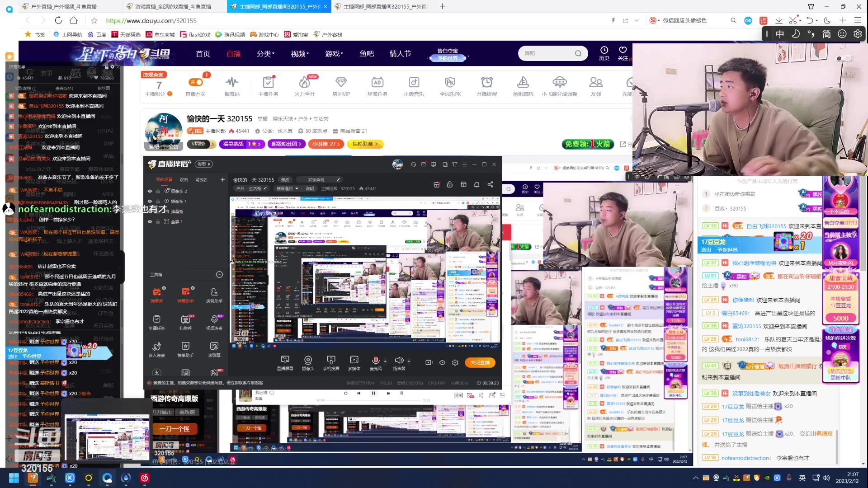The height and width of the screenshot is (488, 868).
Task: Expand speaker options arrow
Action: (409, 361)
